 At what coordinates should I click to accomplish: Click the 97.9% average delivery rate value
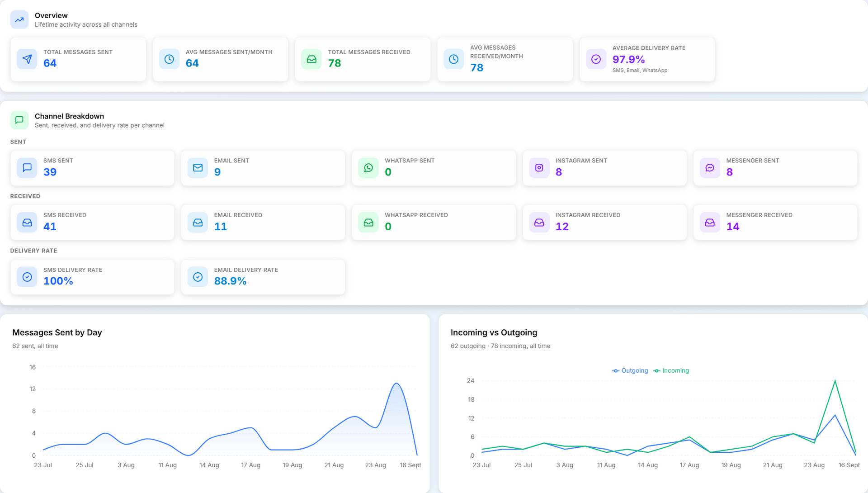[628, 59]
